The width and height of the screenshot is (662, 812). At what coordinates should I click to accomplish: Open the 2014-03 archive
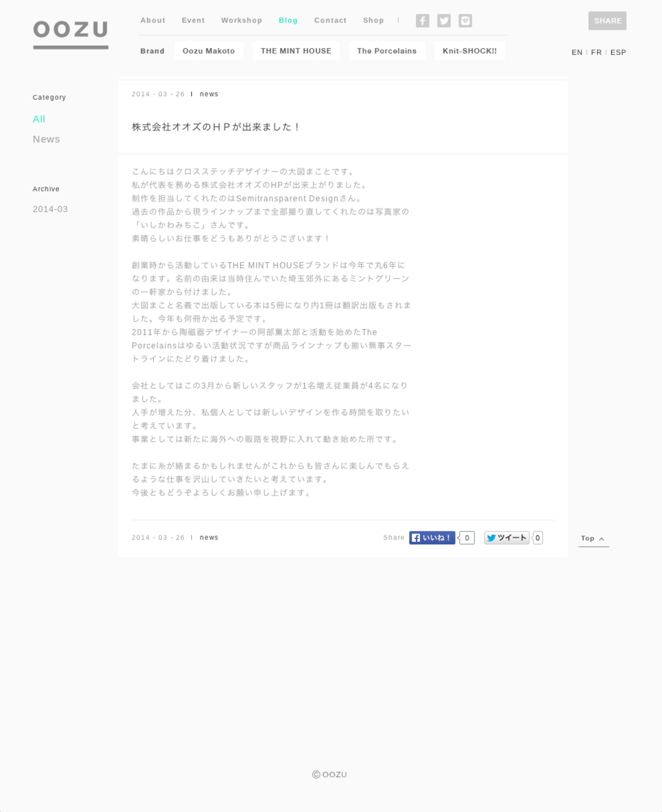point(50,209)
